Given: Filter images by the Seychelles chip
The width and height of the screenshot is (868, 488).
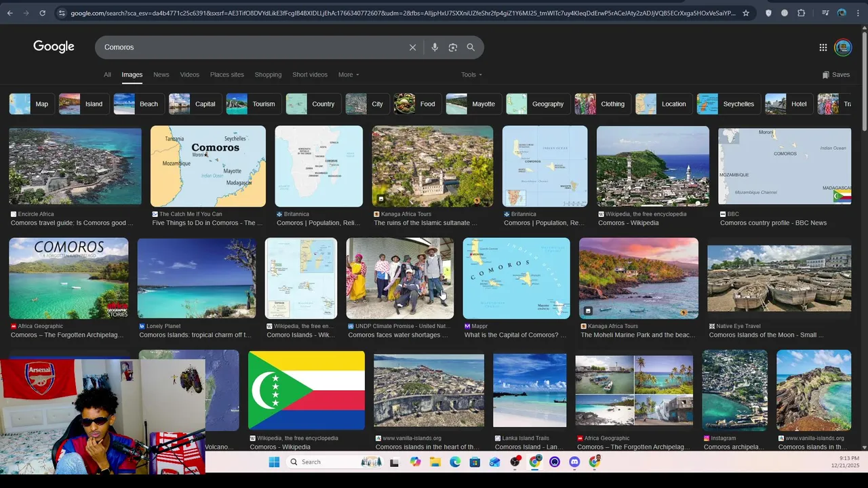Looking at the screenshot, I should click(x=729, y=104).
